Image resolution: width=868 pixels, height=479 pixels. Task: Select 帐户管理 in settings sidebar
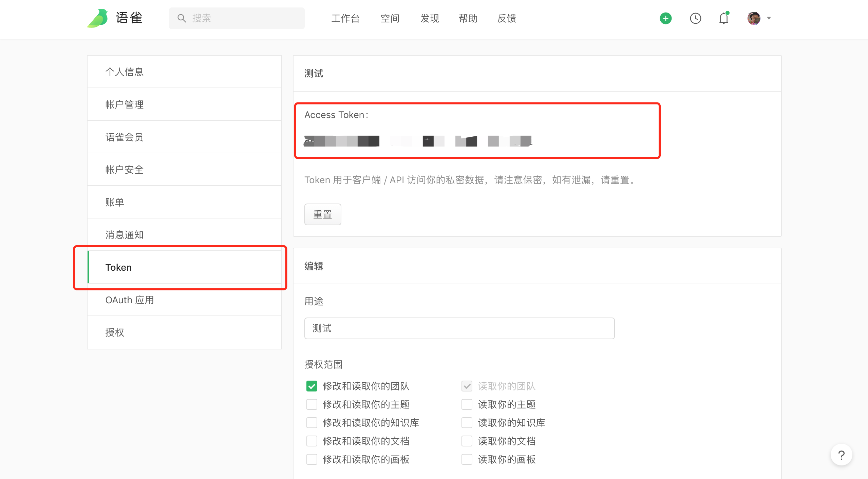pyautogui.click(x=184, y=104)
